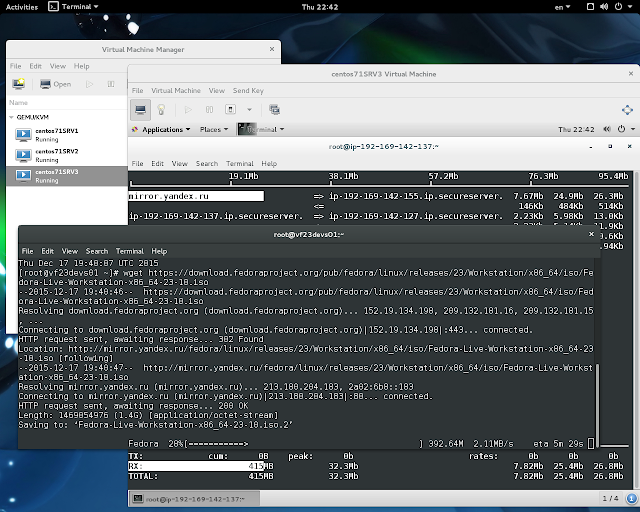The height and width of the screenshot is (512, 640).
Task: Open the File menu of centos71SRV3 window
Action: pos(138,91)
